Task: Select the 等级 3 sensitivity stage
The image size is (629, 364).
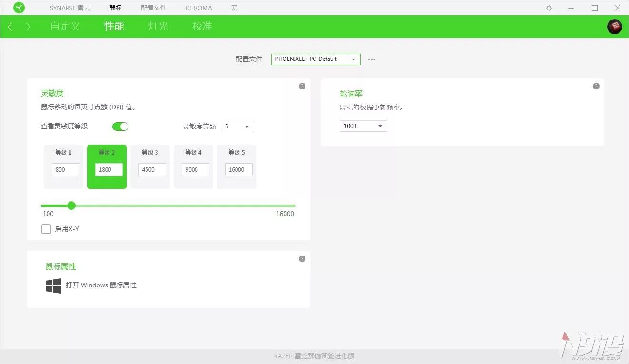Action: point(150,167)
